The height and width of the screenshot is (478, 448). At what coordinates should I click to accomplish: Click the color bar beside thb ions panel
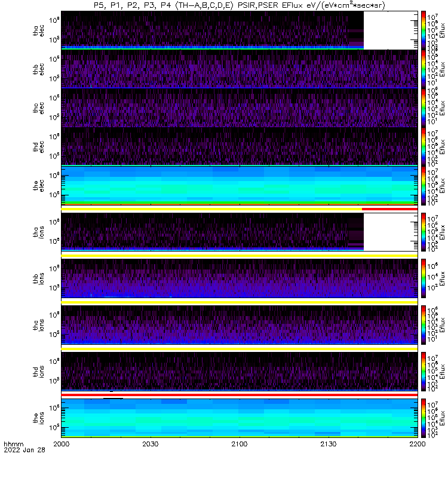pyautogui.click(x=424, y=278)
